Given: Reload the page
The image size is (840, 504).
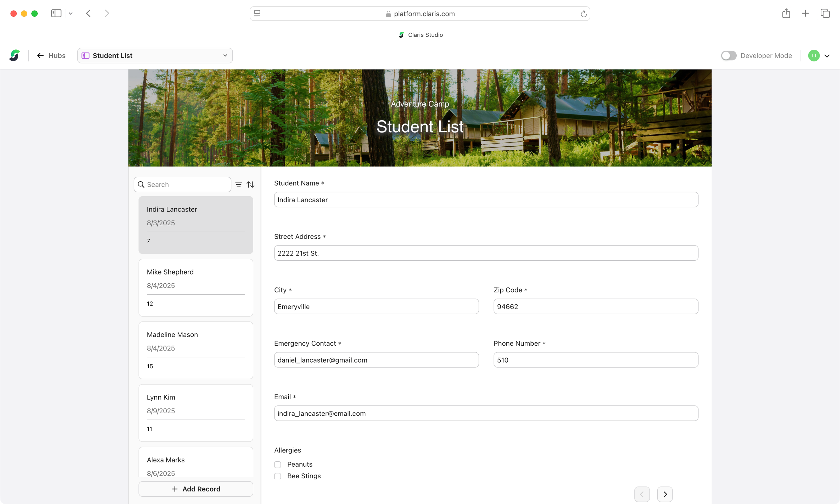Looking at the screenshot, I should (x=583, y=14).
